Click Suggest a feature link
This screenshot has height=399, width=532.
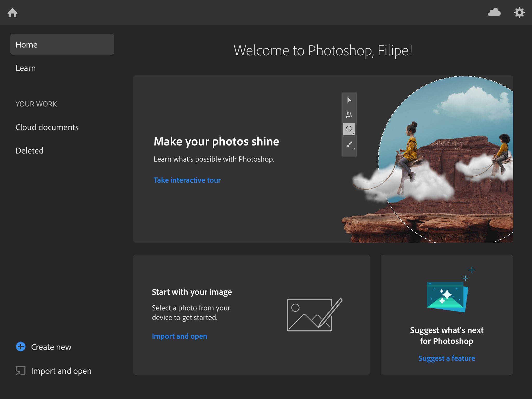(447, 358)
